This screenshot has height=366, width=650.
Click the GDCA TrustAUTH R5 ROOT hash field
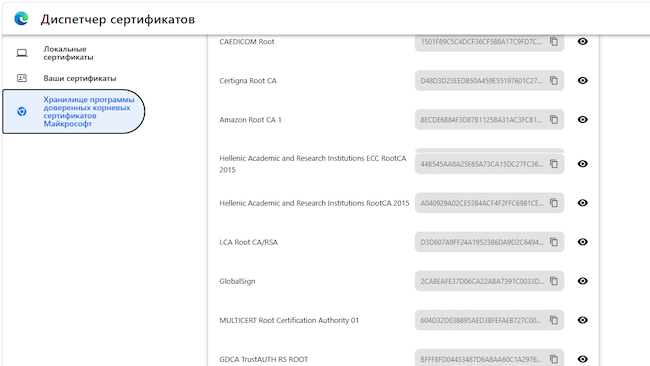489,358
